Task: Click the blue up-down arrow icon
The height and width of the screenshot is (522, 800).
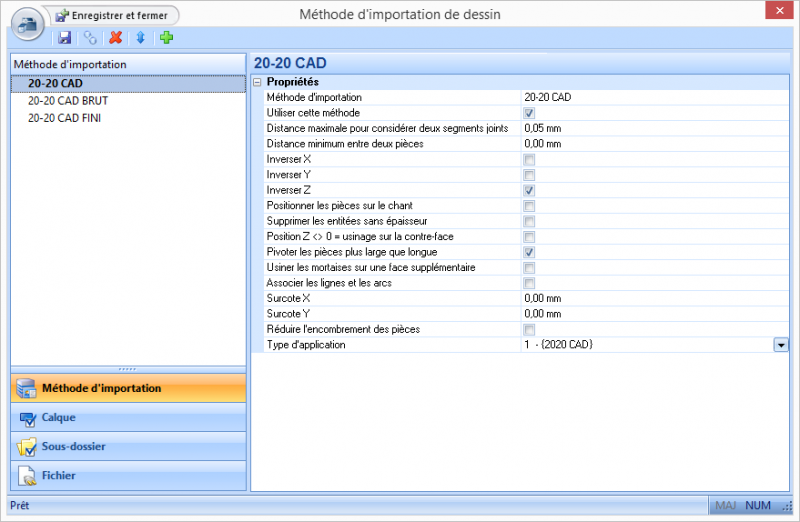Action: pos(140,38)
